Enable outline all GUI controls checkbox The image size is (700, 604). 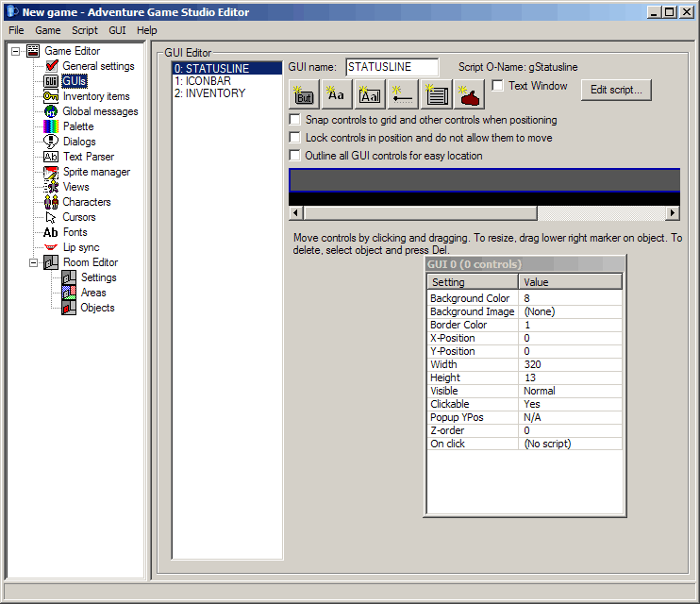coord(294,156)
